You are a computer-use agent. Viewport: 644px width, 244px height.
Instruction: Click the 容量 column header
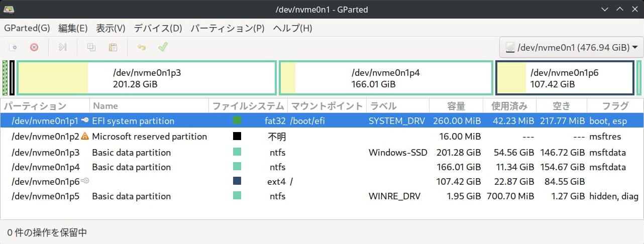[456, 106]
